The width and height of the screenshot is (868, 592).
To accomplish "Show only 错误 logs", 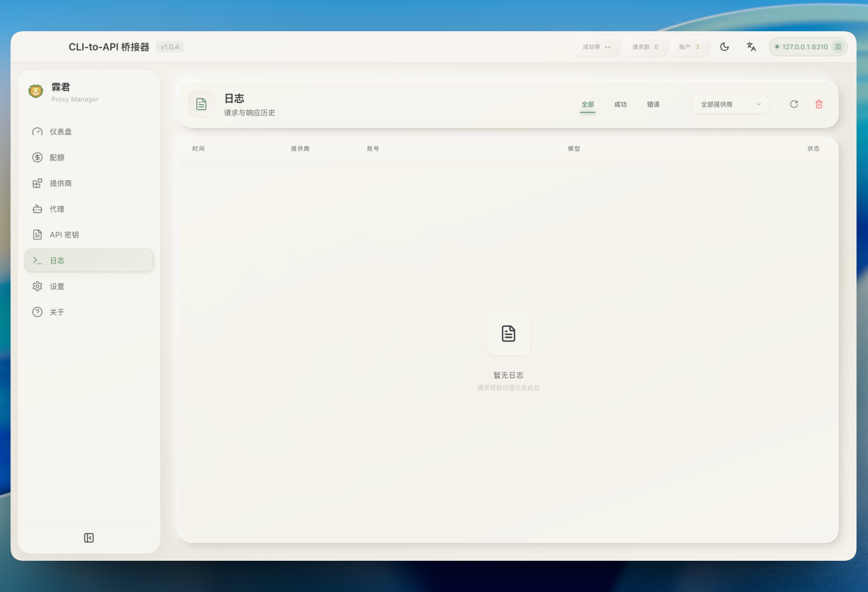I will tap(653, 104).
